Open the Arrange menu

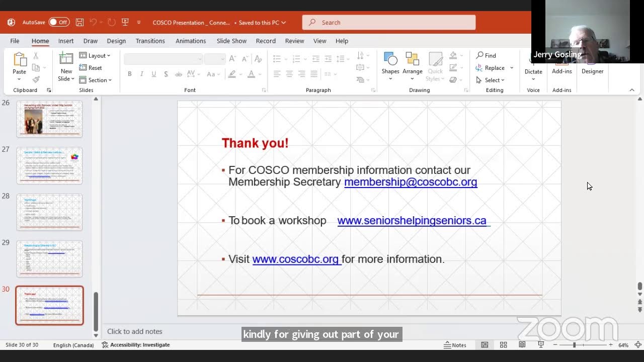point(413,65)
